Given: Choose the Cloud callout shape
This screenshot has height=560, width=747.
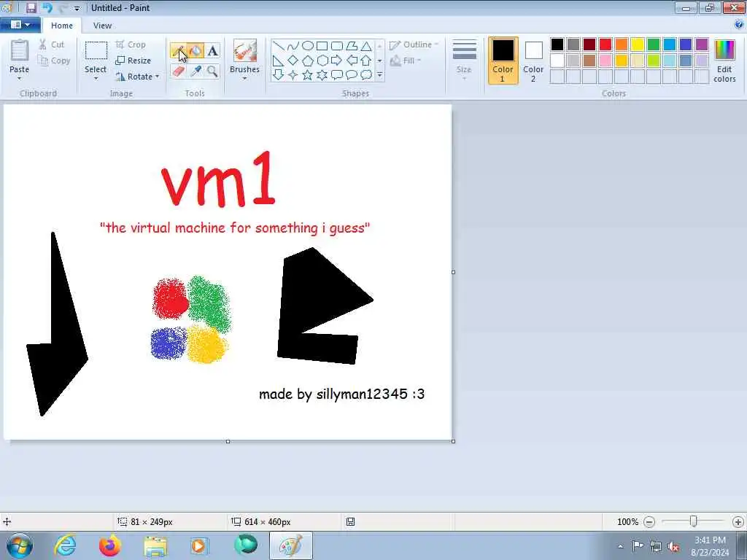Looking at the screenshot, I should click(x=366, y=75).
